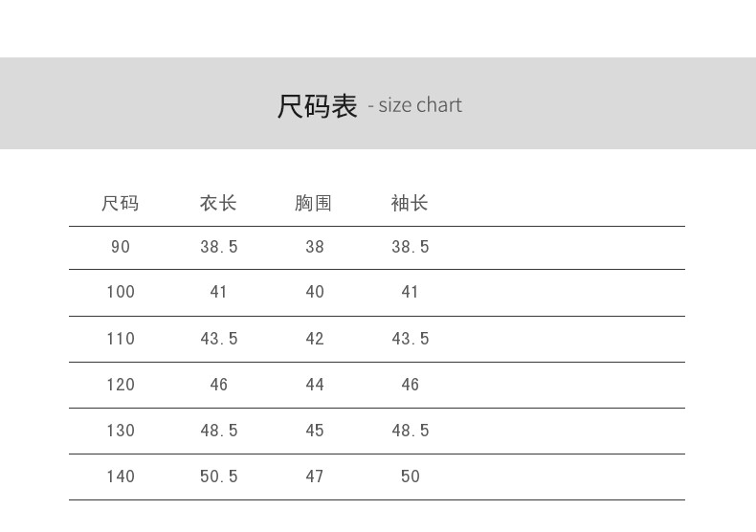Click the 胸围 value 44 for size 120
The width and height of the screenshot is (756, 532).
coord(315,385)
